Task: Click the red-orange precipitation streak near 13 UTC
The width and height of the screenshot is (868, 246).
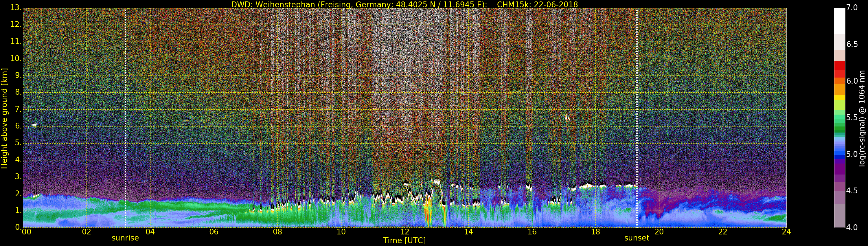Action: pos(428,212)
